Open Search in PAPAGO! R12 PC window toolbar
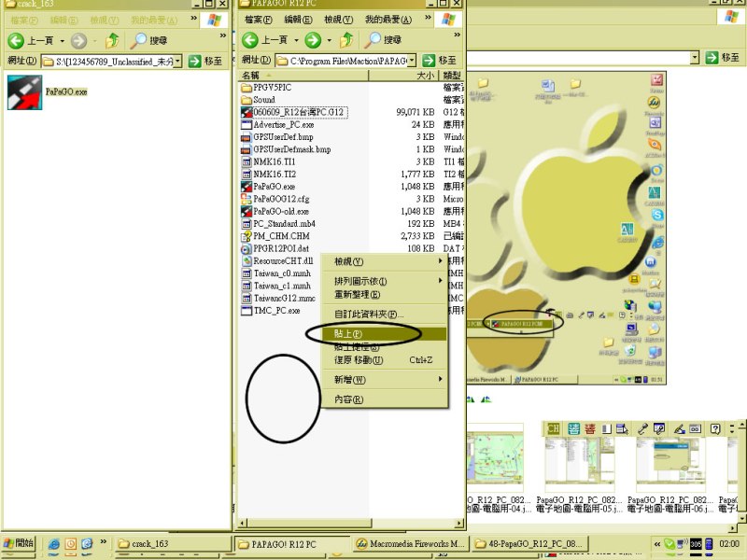Image resolution: width=747 pixels, height=560 pixels. click(x=383, y=40)
